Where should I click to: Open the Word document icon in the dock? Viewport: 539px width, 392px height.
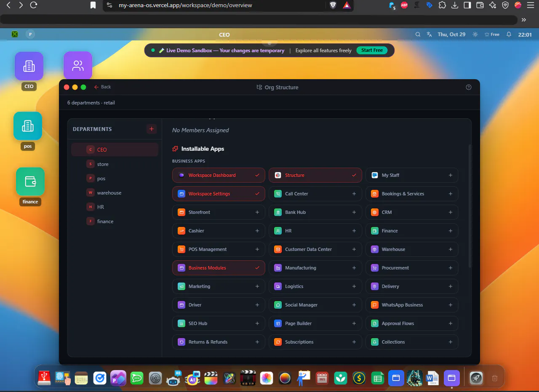(x=432, y=378)
